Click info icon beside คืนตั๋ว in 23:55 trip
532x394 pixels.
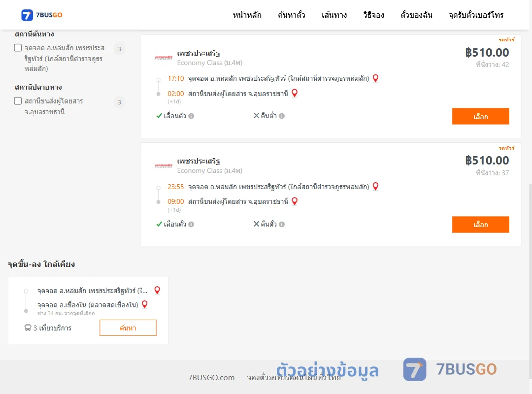[282, 224]
